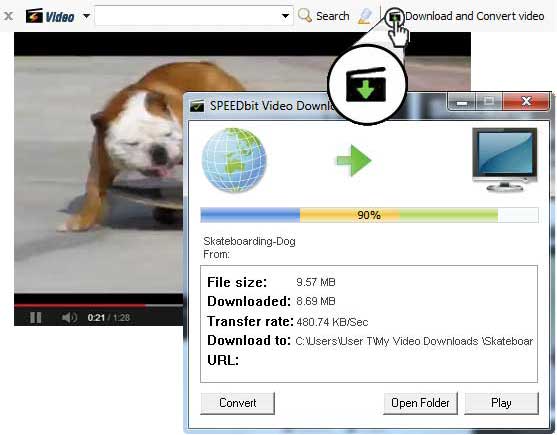Click the downloaded value 8.69 MB
Screen dimensions: 557x435
[x=316, y=301]
